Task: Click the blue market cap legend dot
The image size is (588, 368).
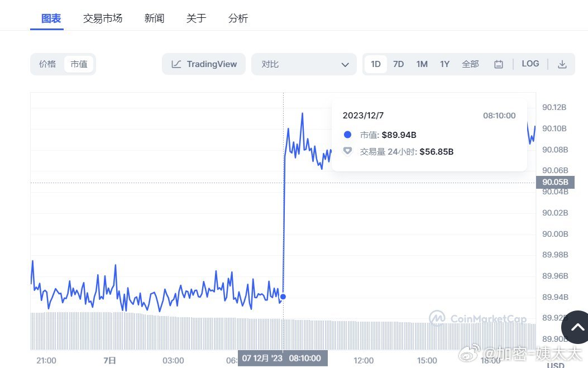Action: click(x=347, y=135)
